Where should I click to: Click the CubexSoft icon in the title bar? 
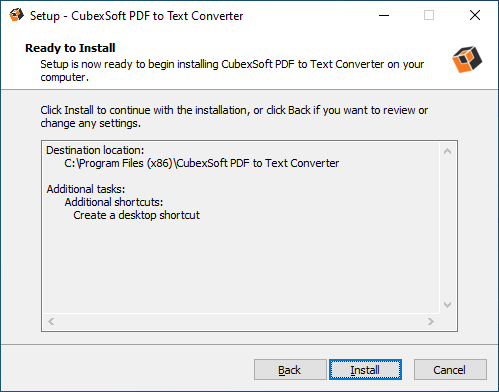click(17, 15)
